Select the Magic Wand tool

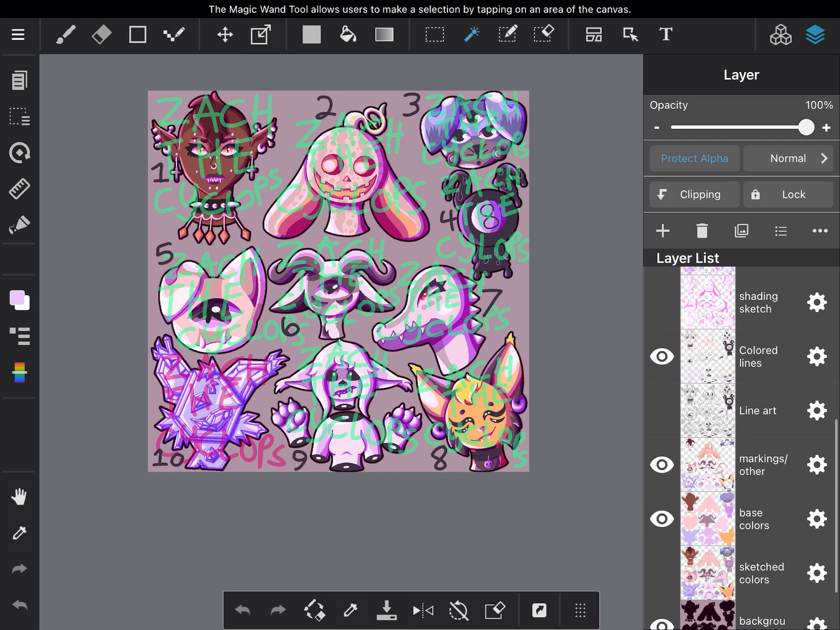472,35
